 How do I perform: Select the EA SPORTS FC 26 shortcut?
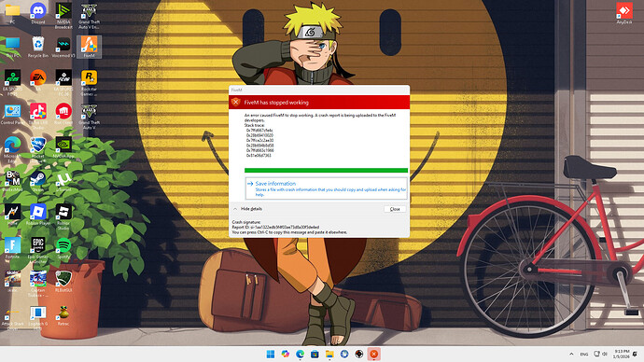[63, 82]
